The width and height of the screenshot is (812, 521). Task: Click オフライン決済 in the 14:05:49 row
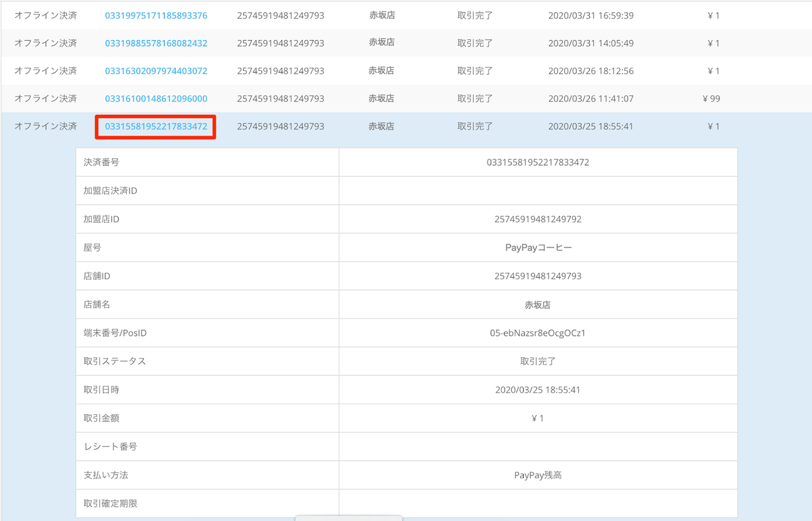tap(46, 43)
